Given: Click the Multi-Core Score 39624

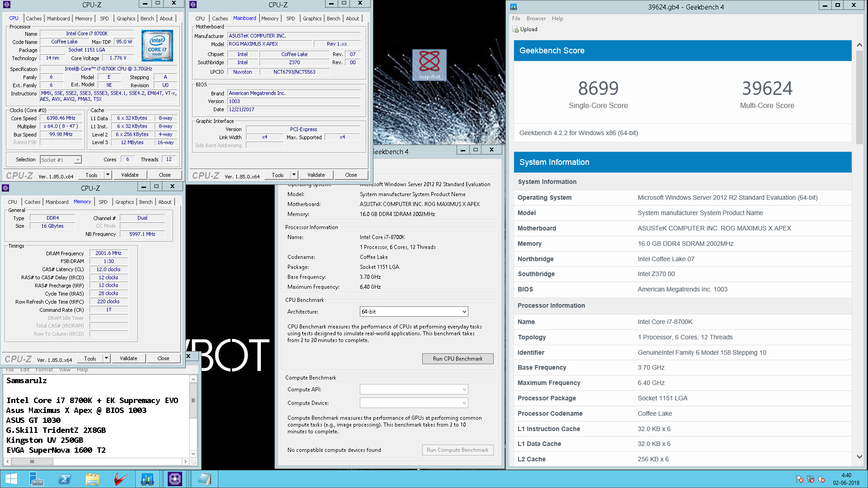Looking at the screenshot, I should coord(767,88).
